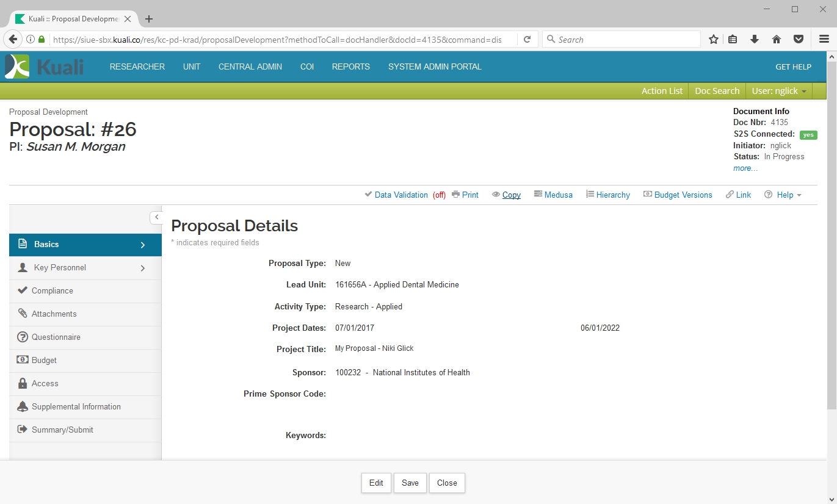
Task: Open Doc Search
Action: pos(717,91)
